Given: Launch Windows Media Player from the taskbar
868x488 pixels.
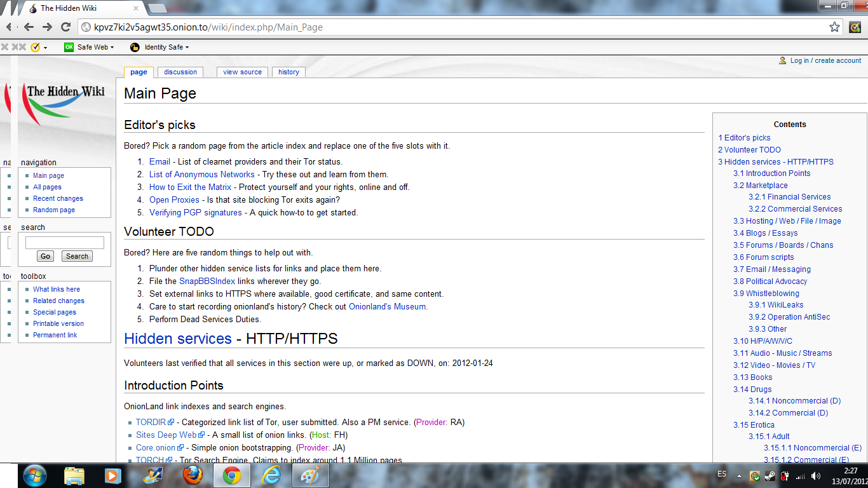Looking at the screenshot, I should [x=112, y=475].
